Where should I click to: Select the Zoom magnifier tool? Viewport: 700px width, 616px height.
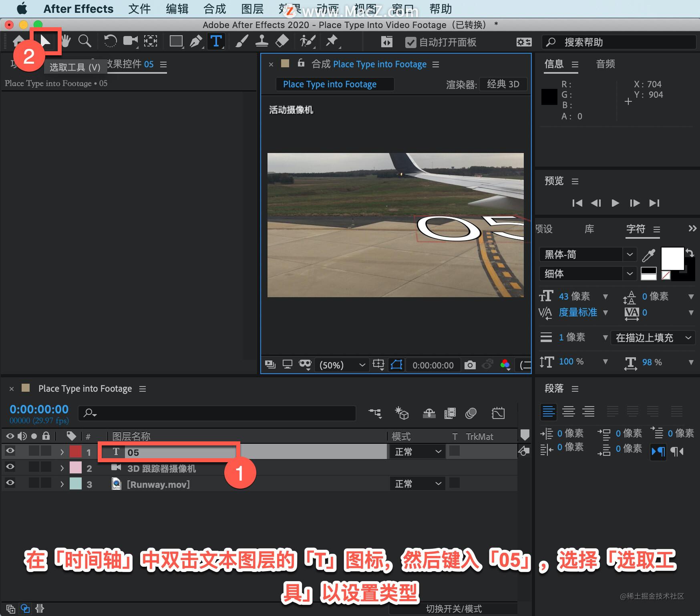pyautogui.click(x=84, y=41)
